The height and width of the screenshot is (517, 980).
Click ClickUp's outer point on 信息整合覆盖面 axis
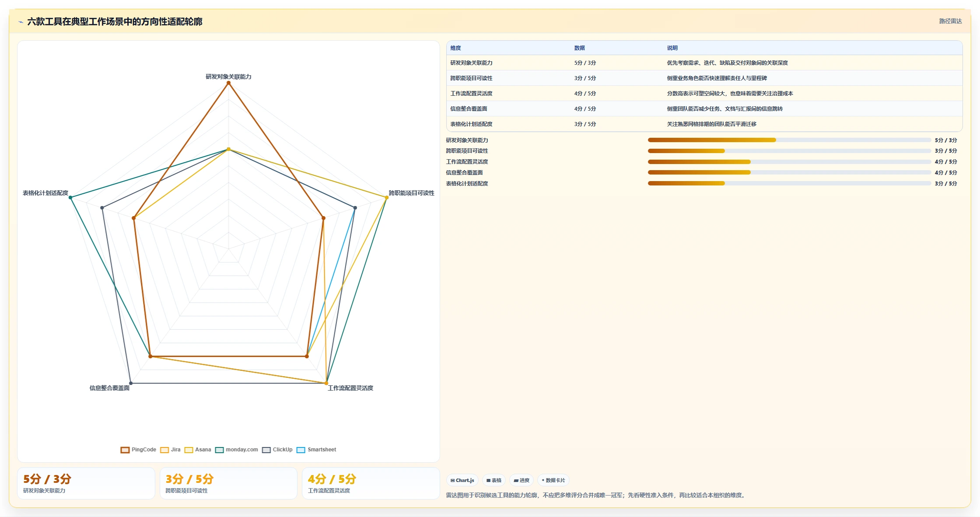click(131, 384)
